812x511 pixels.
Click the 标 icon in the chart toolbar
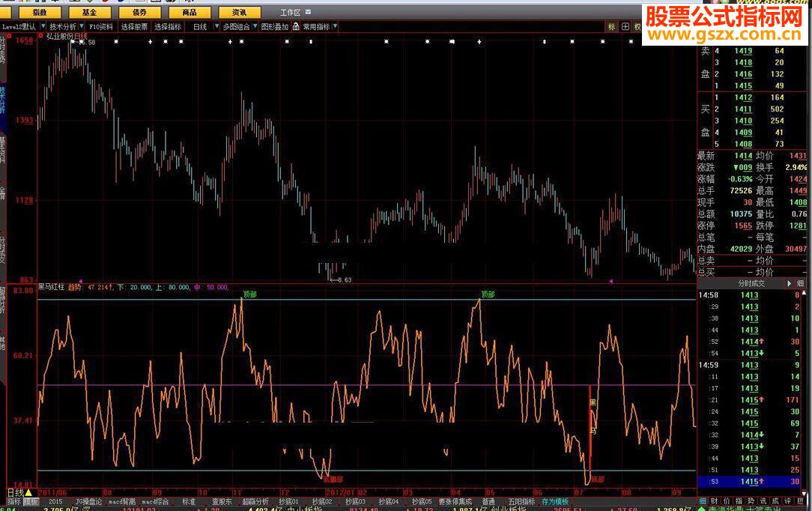(x=612, y=27)
